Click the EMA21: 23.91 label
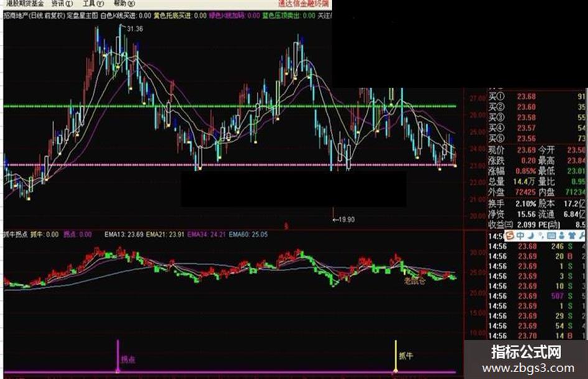Viewport: 588px width, 379px height. click(x=165, y=235)
